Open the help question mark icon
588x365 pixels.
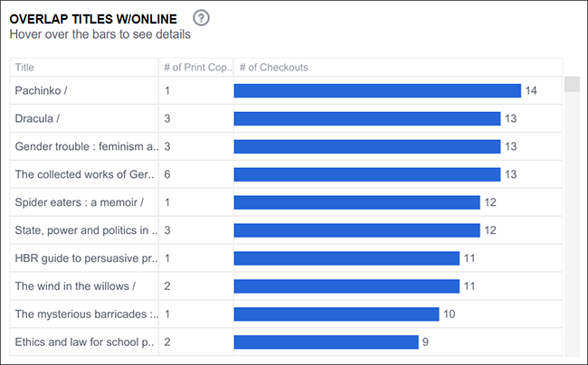[x=202, y=18]
